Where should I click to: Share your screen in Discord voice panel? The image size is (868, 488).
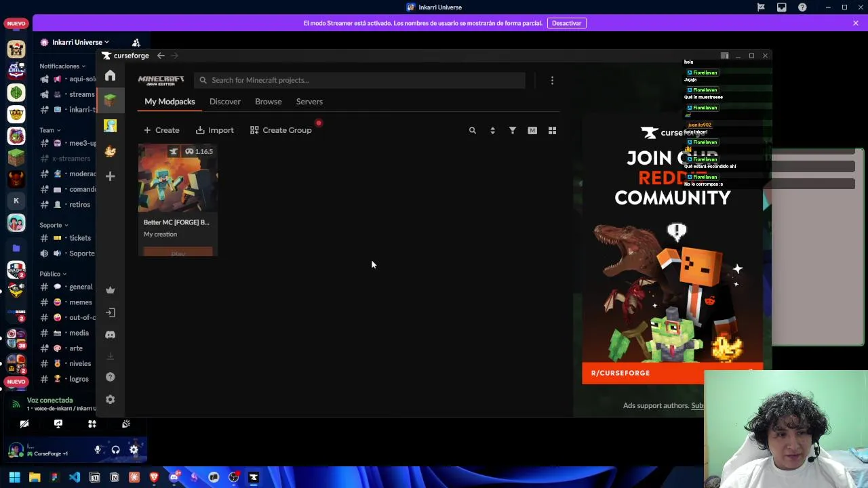click(x=58, y=424)
